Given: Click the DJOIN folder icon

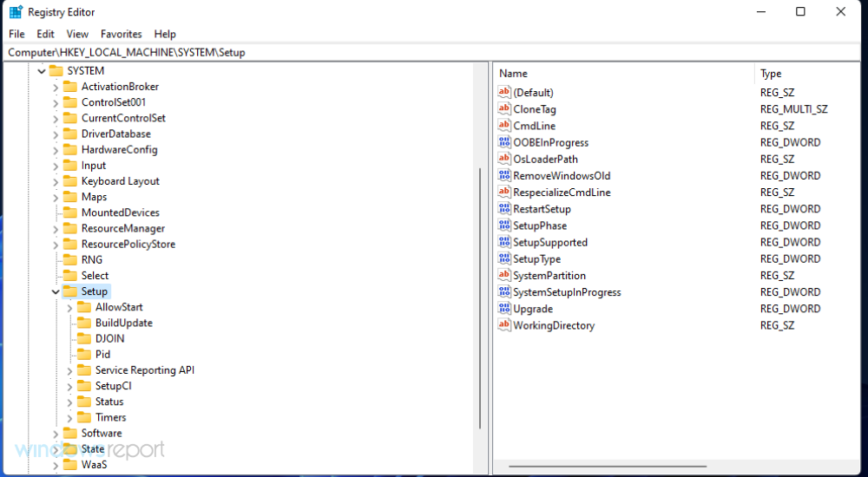Looking at the screenshot, I should click(83, 338).
